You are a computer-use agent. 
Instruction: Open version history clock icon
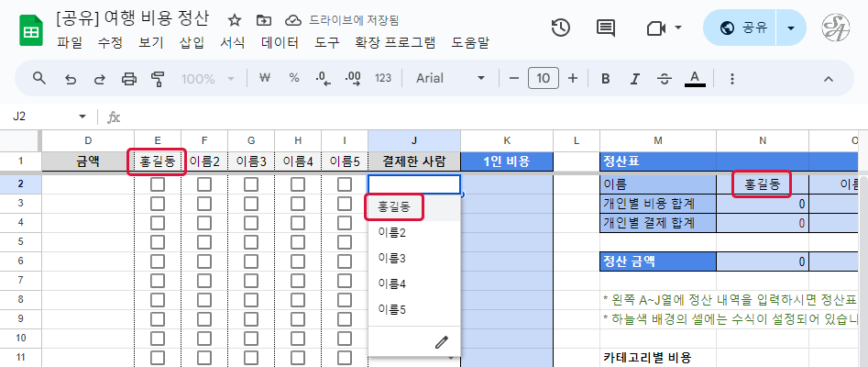pyautogui.click(x=561, y=28)
